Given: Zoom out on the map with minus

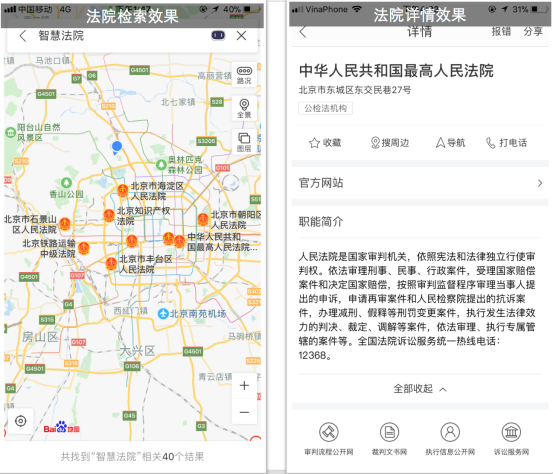Looking at the screenshot, I should (244, 412).
